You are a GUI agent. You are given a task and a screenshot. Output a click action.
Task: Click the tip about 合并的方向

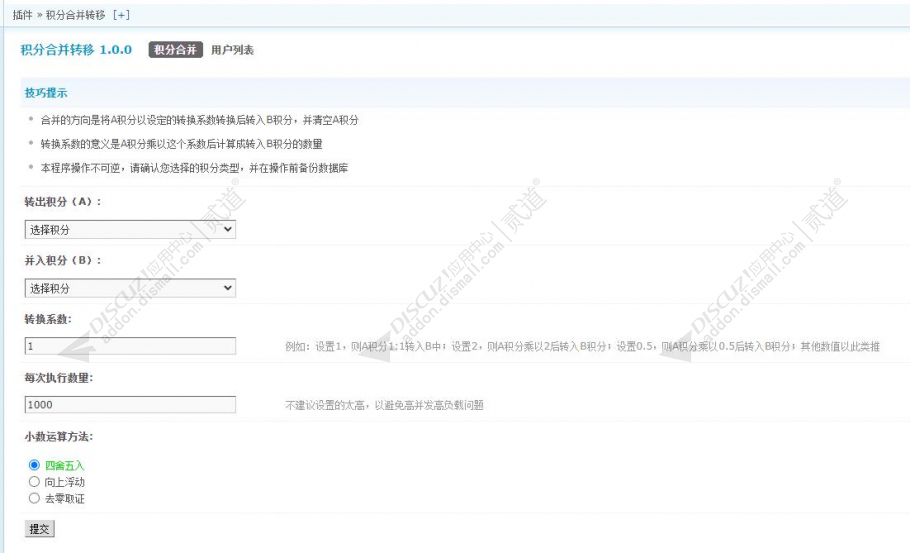coord(200,120)
